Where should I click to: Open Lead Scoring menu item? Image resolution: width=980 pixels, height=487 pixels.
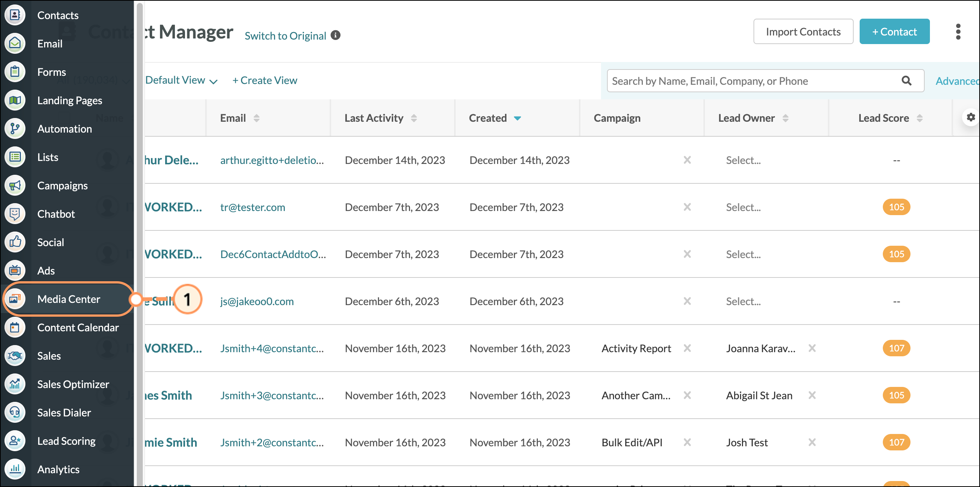click(x=66, y=441)
